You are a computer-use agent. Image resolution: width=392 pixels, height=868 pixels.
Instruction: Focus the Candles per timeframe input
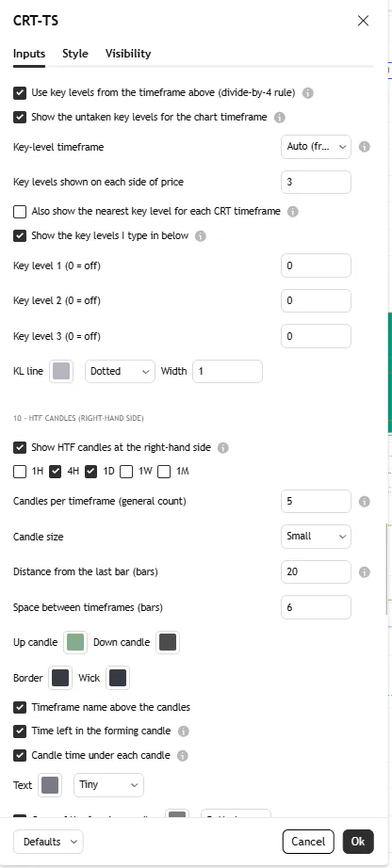point(316,502)
